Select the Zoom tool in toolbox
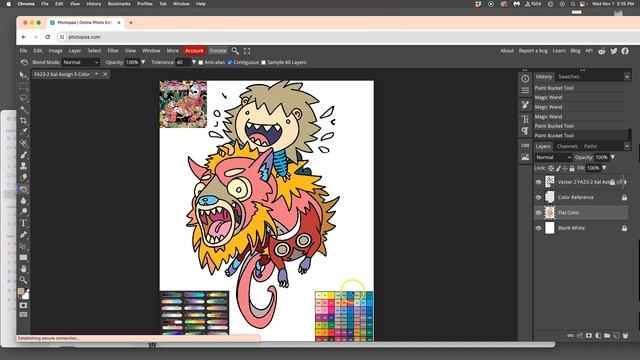The height and width of the screenshot is (360, 640). [23, 280]
